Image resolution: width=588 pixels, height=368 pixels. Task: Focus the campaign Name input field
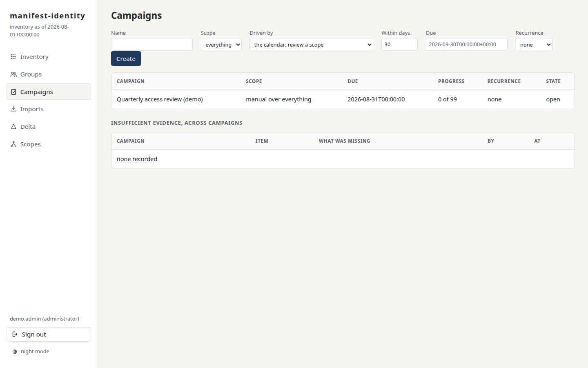click(152, 44)
